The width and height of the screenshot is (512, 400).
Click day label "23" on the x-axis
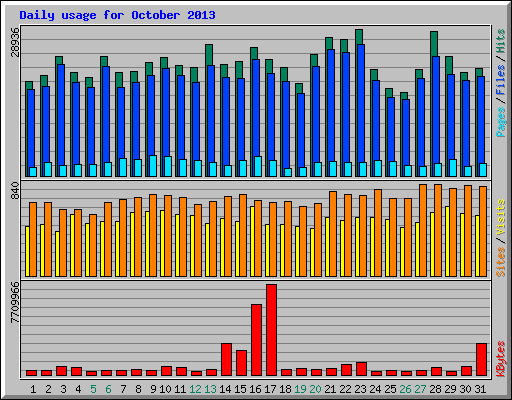[x=360, y=389]
